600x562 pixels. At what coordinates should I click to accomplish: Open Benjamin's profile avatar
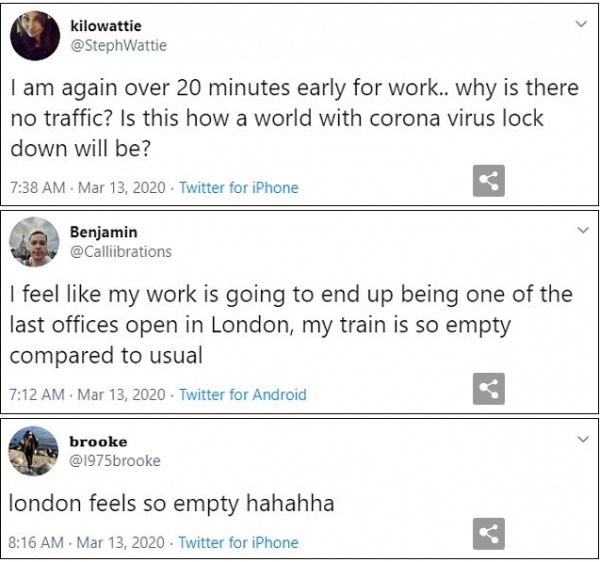33,241
